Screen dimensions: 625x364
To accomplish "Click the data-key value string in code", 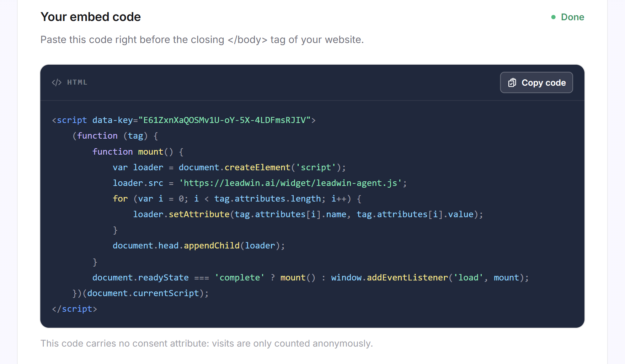I will tap(225, 120).
